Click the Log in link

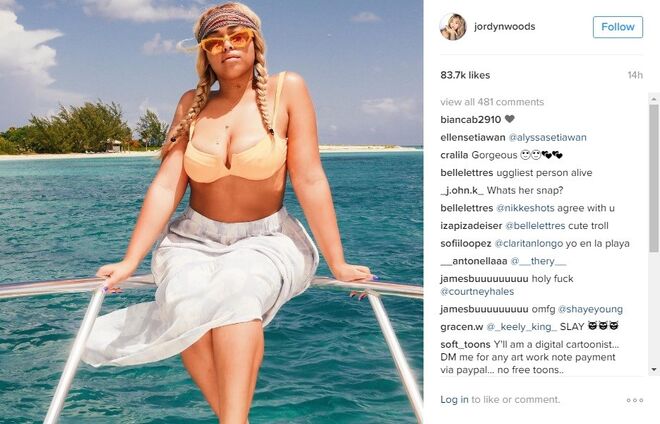click(x=454, y=400)
